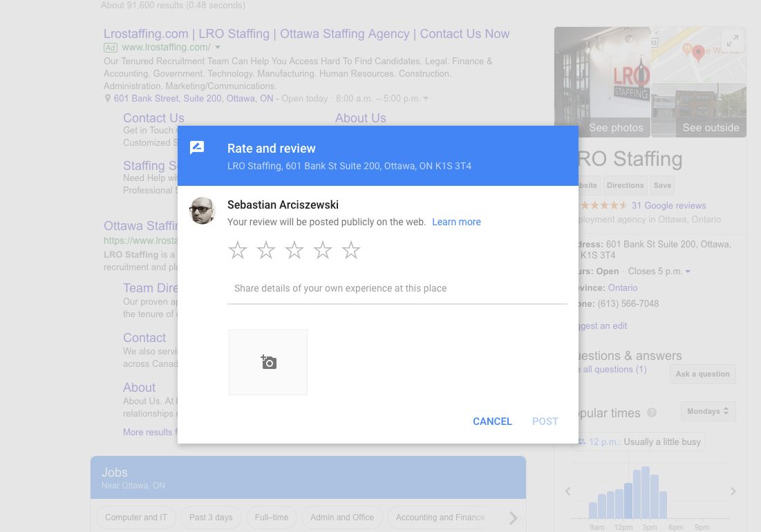Expand the Closes 5 p.m. hours
The width and height of the screenshot is (761, 532).
point(688,272)
